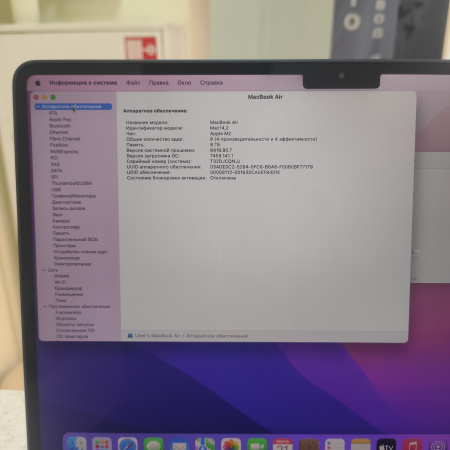Select Frameworks under Программное обеспечение
Screen dimensions: 450x450
point(68,312)
